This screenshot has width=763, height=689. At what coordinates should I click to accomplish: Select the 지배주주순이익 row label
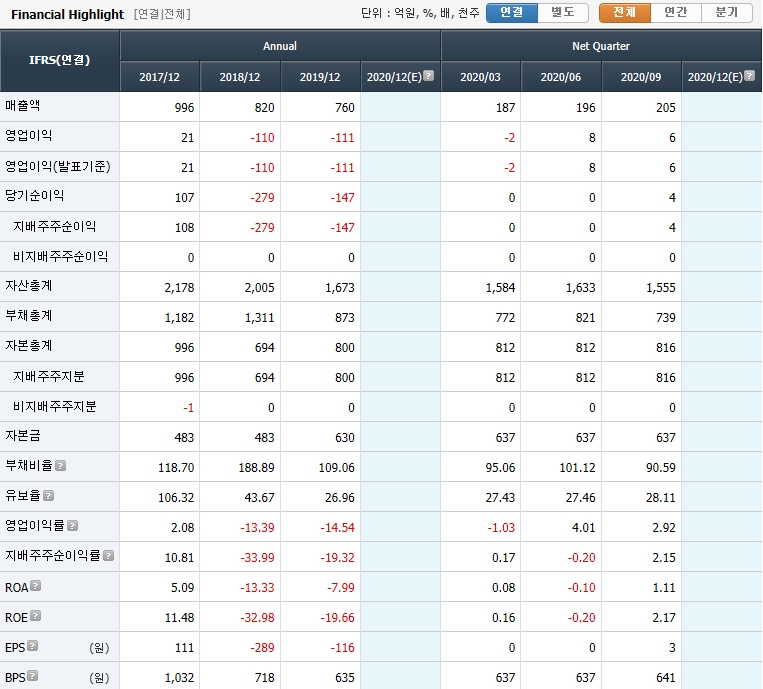pyautogui.click(x=54, y=226)
